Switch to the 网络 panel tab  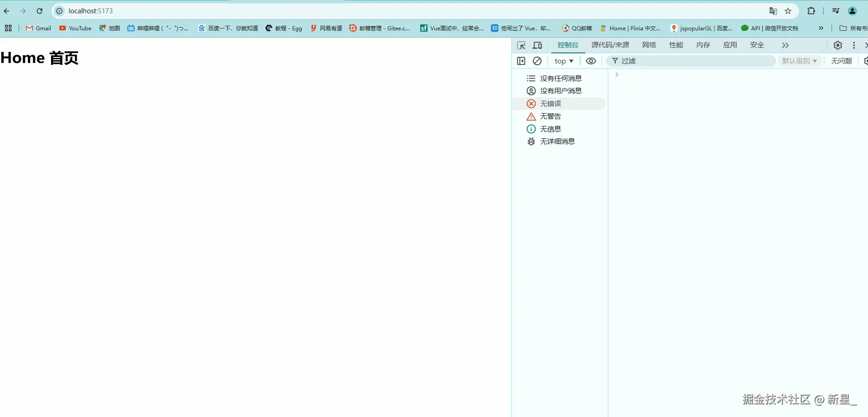point(649,45)
